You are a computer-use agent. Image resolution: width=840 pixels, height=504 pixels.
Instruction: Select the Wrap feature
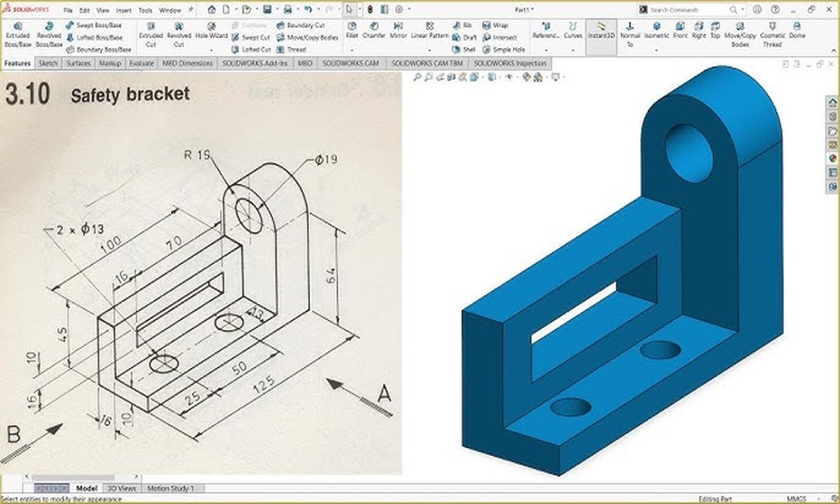click(495, 25)
